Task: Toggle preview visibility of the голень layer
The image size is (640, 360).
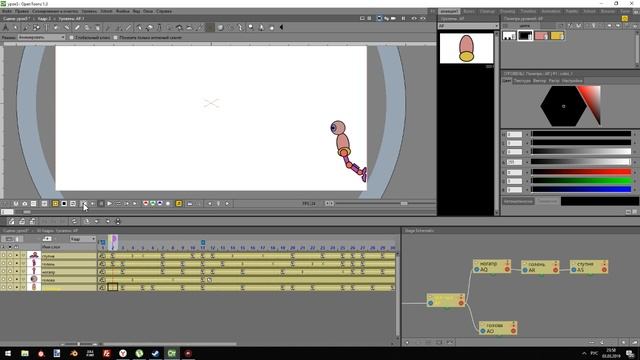Action: pos(4,264)
